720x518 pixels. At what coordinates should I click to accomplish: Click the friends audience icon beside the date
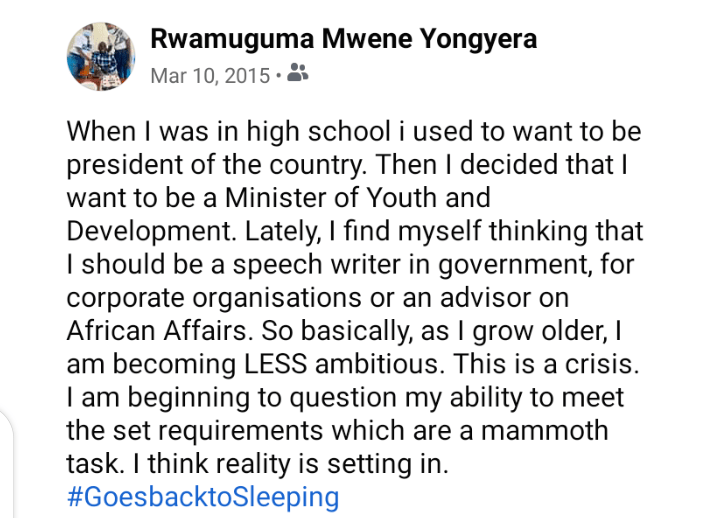[x=297, y=73]
